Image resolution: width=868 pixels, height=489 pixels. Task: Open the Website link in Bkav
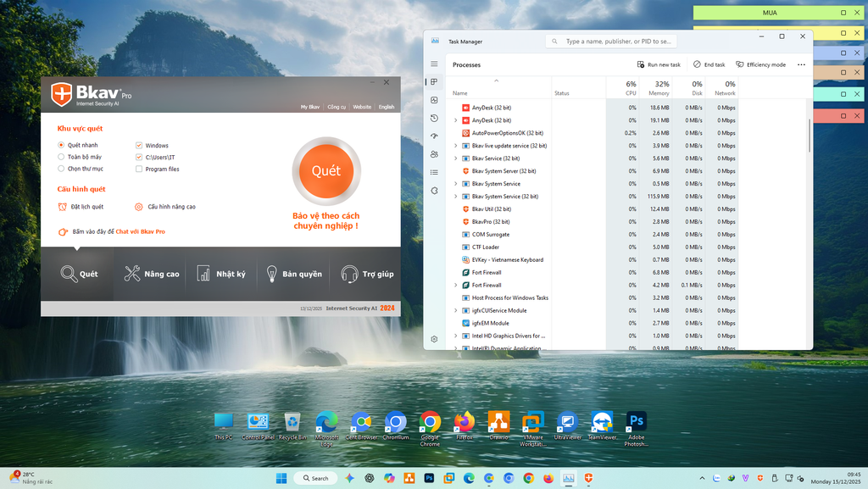362,107
